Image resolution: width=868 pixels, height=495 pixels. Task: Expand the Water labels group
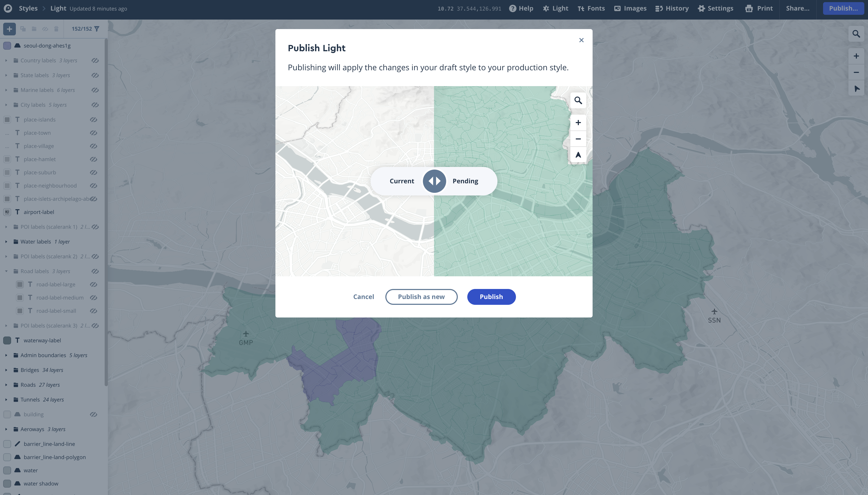pyautogui.click(x=6, y=242)
